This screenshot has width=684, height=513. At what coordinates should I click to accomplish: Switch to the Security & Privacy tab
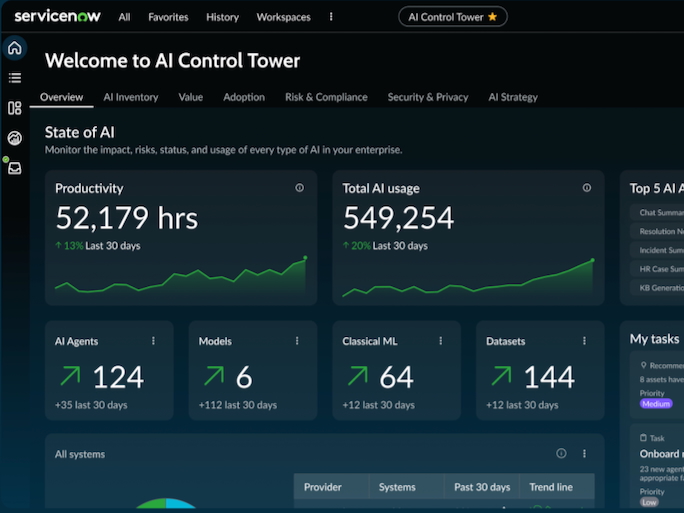tap(428, 97)
